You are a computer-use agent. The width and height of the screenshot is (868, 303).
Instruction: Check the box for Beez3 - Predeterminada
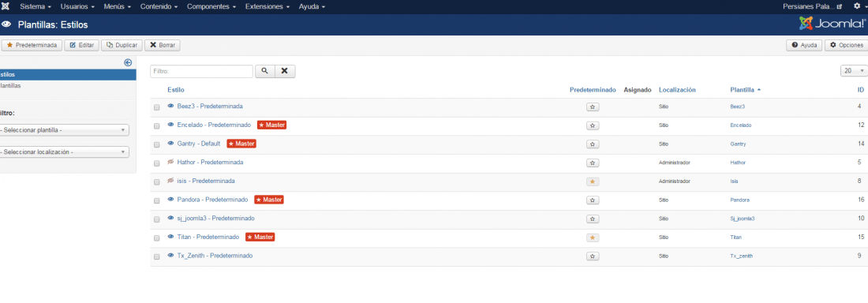[x=157, y=107]
